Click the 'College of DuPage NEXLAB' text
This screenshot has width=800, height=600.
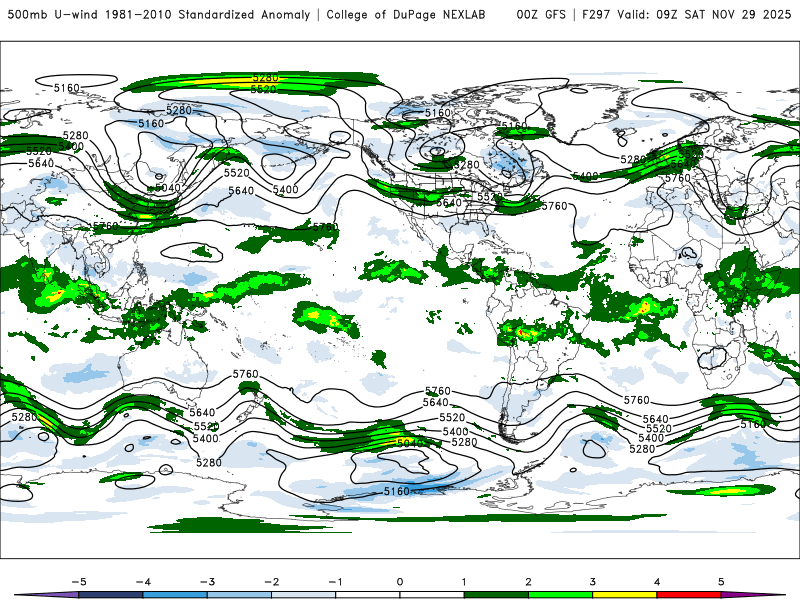406,15
